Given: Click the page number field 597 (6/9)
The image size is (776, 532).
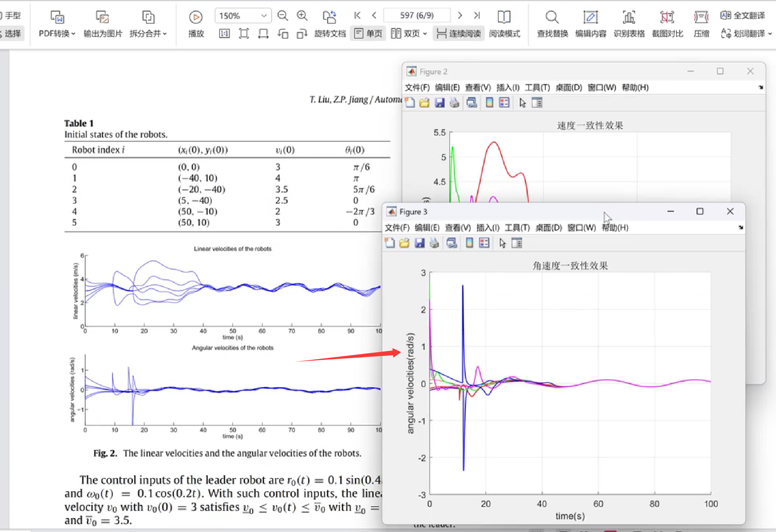Looking at the screenshot, I should [417, 15].
